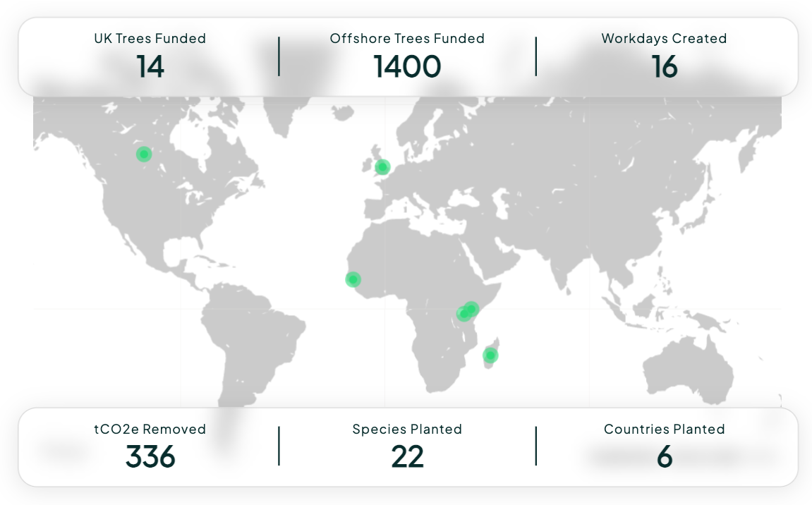Click the UK Trees Funded label

click(x=150, y=39)
